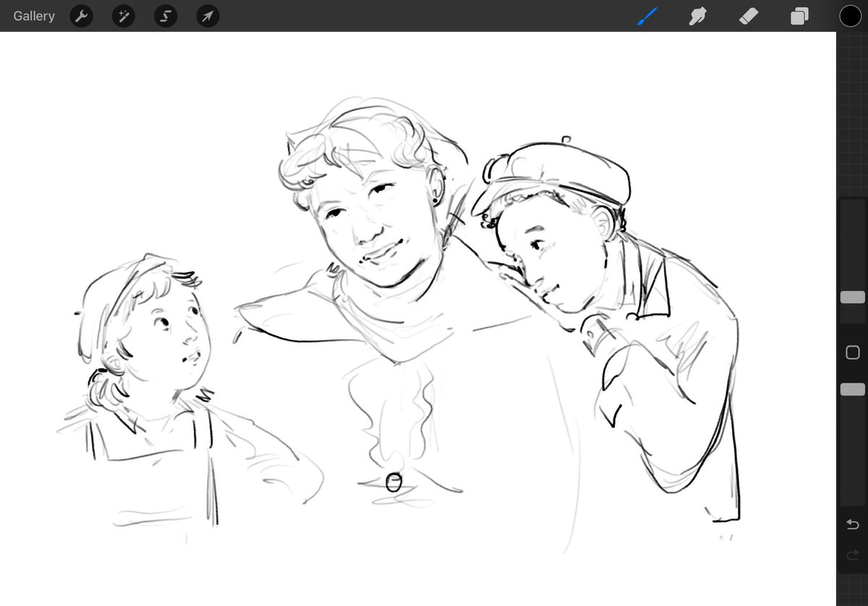Viewport: 868px width, 606px height.
Task: Select the Eraser tool
Action: [749, 16]
